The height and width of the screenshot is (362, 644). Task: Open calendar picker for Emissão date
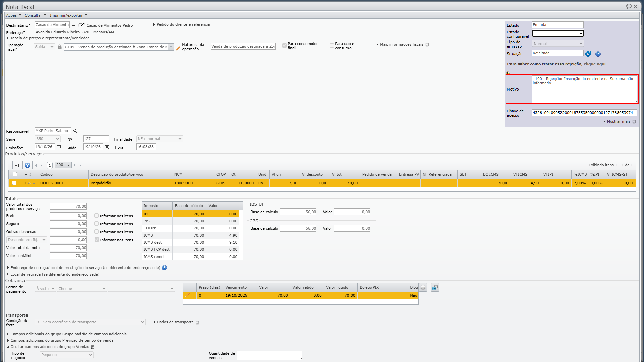(59, 147)
